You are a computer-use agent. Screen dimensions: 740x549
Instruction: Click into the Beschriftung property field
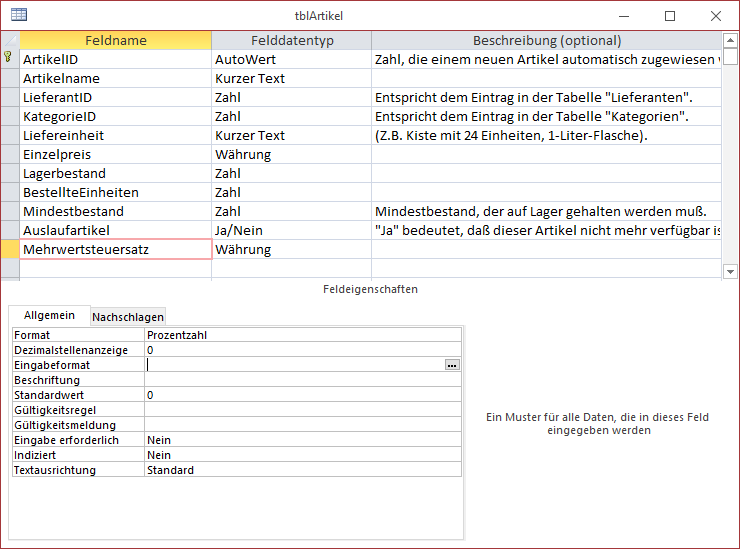tap(302, 380)
